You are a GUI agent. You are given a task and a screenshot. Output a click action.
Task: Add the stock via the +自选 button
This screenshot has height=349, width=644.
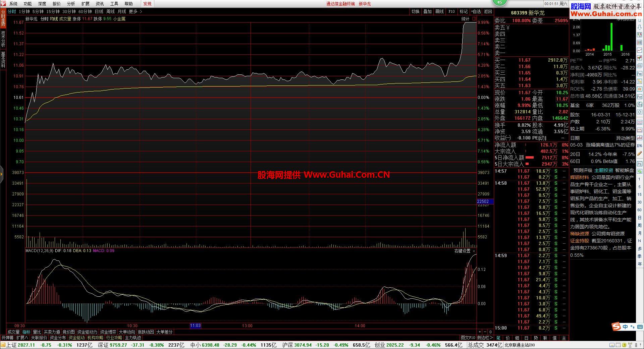click(476, 11)
